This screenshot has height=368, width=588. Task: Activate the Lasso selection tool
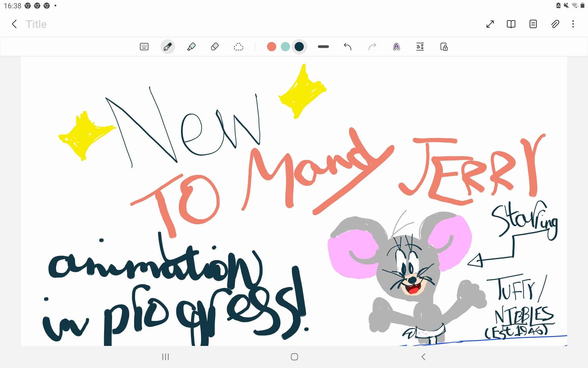238,47
